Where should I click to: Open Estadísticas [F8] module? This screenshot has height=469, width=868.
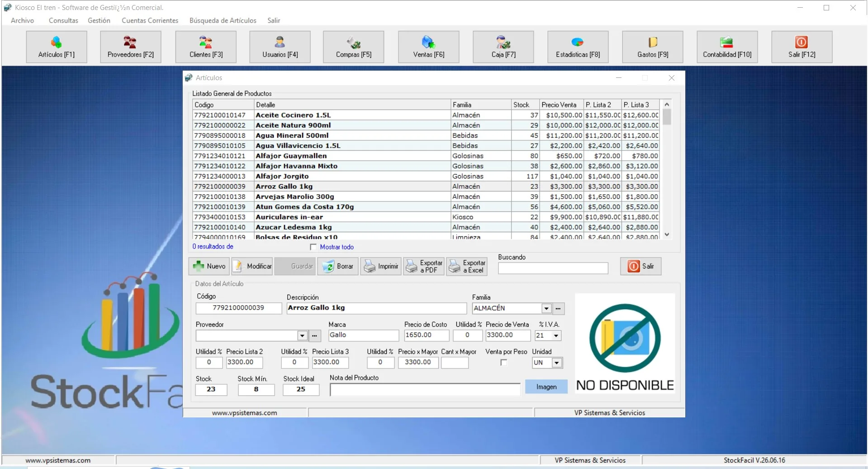coord(578,47)
